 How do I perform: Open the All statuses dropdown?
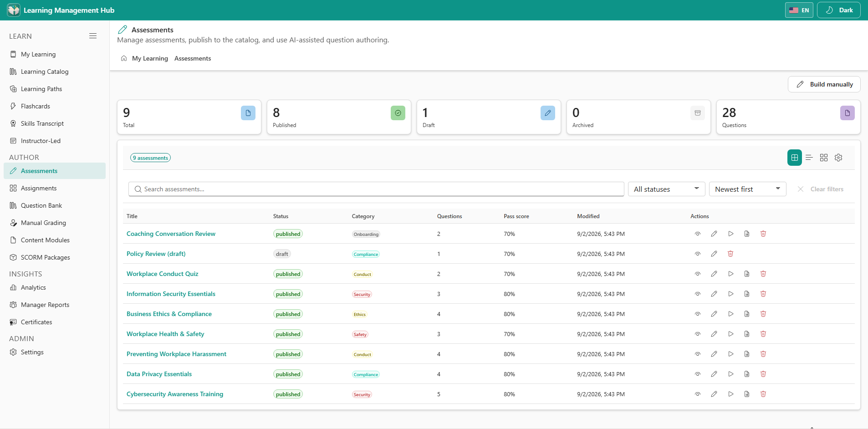[x=666, y=189]
